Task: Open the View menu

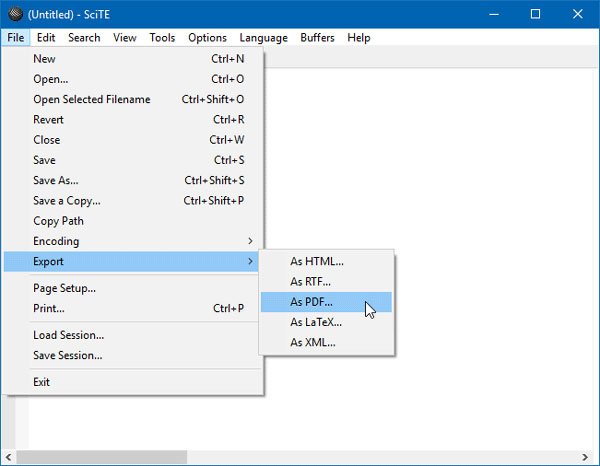Action: tap(125, 37)
